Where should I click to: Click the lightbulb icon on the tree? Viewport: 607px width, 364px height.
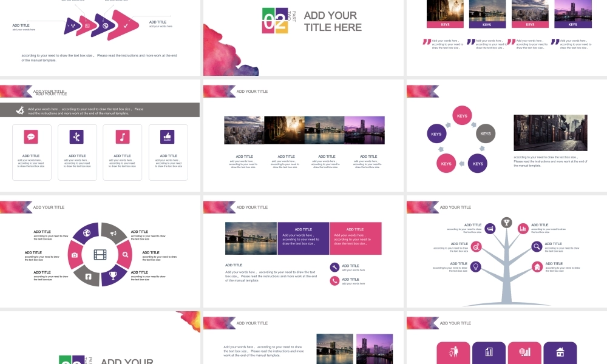476,266
